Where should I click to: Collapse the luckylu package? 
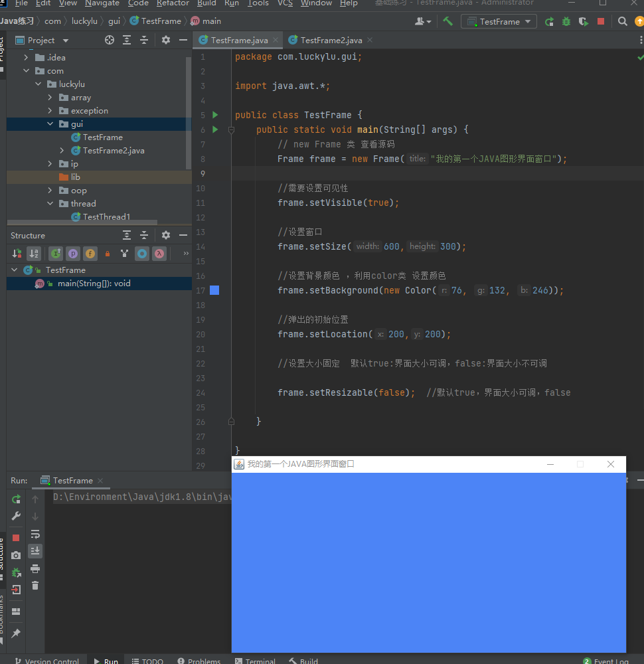coord(38,84)
